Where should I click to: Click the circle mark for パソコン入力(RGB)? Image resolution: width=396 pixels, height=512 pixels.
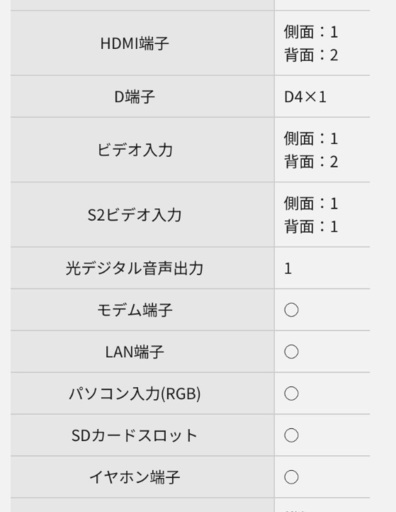291,394
